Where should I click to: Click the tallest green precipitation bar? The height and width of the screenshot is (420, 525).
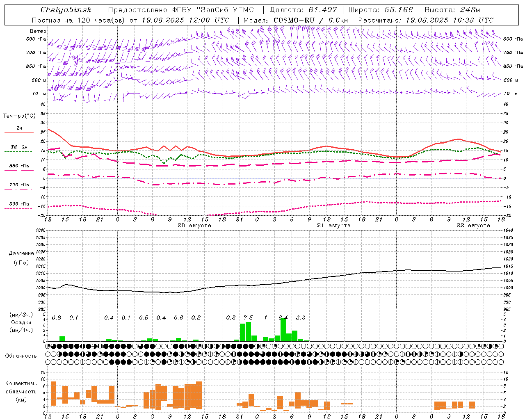283,330
